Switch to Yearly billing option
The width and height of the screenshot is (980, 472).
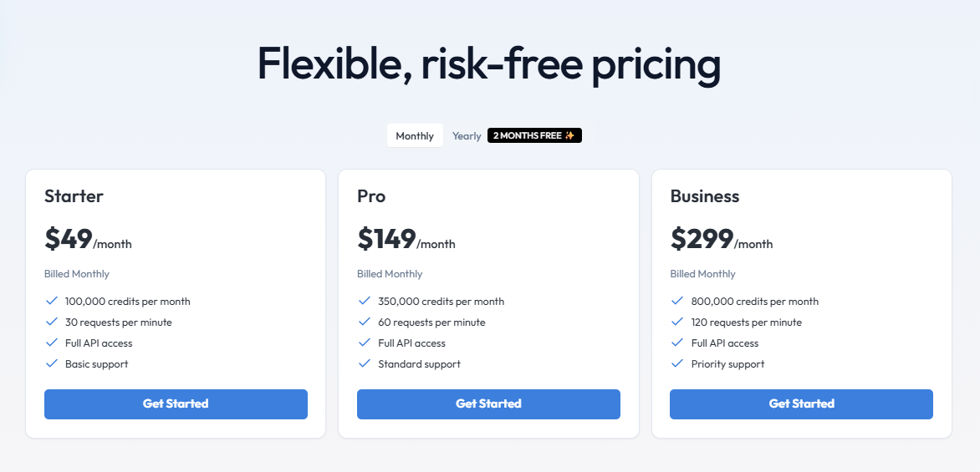pyautogui.click(x=467, y=135)
